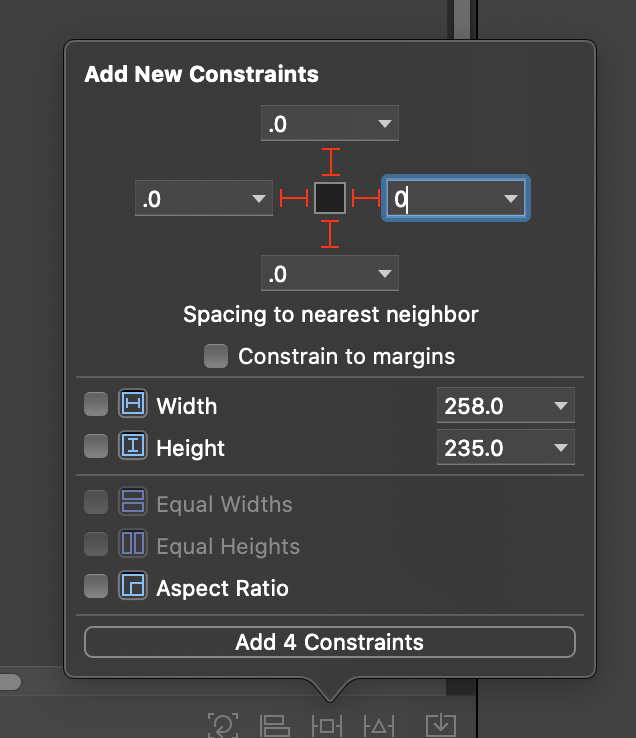The height and width of the screenshot is (738, 636).
Task: Click the Update Frames toolbar icon
Action: pyautogui.click(x=221, y=725)
